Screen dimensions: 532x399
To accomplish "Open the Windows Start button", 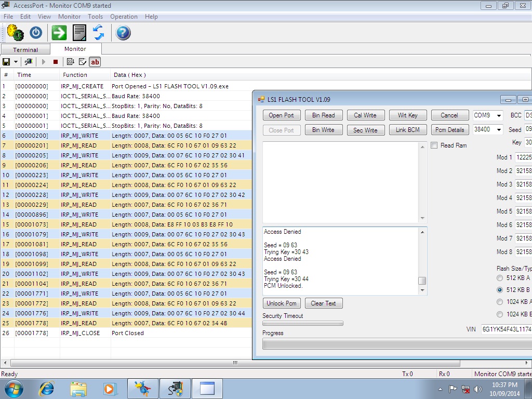I will (14, 389).
